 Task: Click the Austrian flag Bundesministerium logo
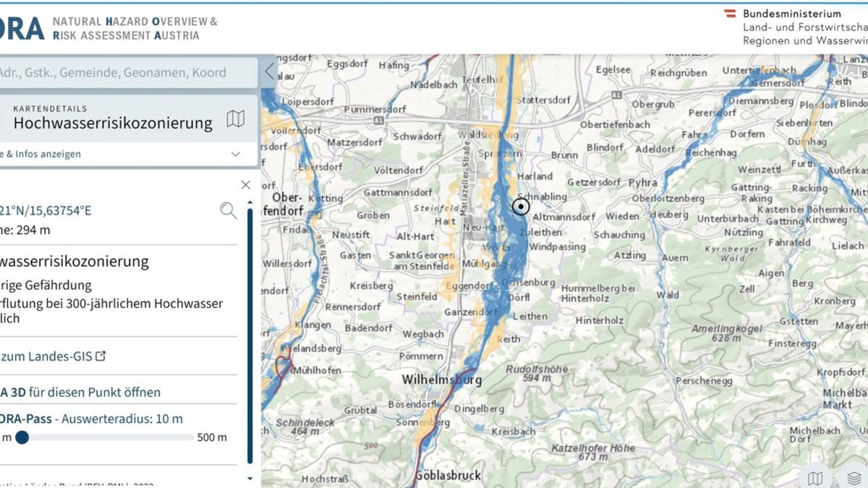point(728,14)
